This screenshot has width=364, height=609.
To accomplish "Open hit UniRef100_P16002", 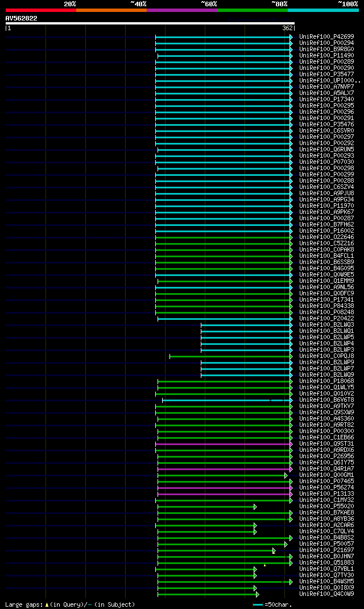I will pos(326,231).
